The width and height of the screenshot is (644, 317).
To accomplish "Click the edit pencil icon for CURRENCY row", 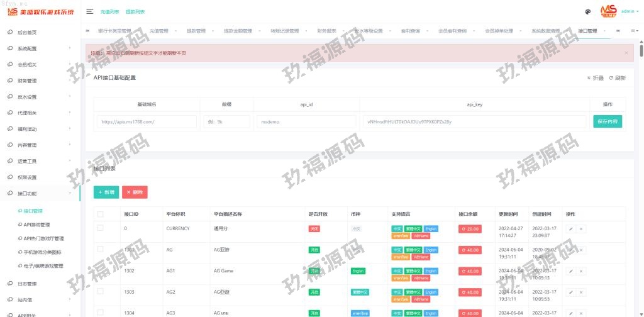I will (570, 229).
